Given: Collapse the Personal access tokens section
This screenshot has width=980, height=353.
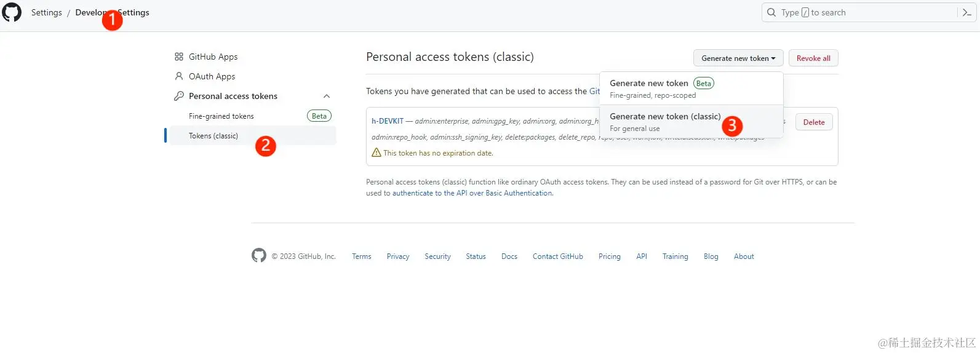Looking at the screenshot, I should click(327, 96).
